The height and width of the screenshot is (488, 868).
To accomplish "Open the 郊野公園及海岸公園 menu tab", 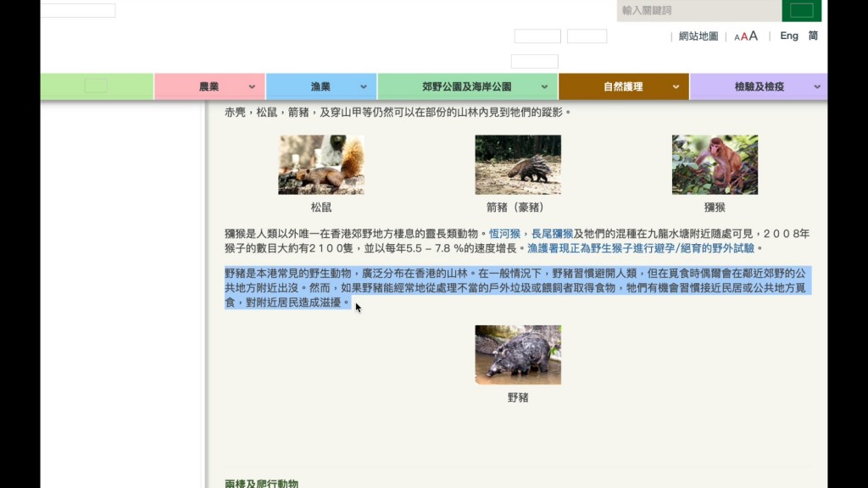I will point(467,86).
